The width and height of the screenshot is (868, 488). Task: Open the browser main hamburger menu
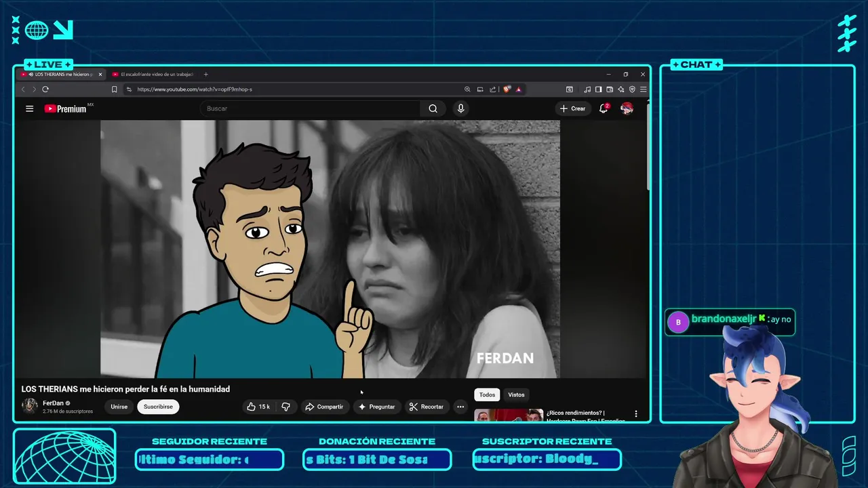tap(643, 89)
